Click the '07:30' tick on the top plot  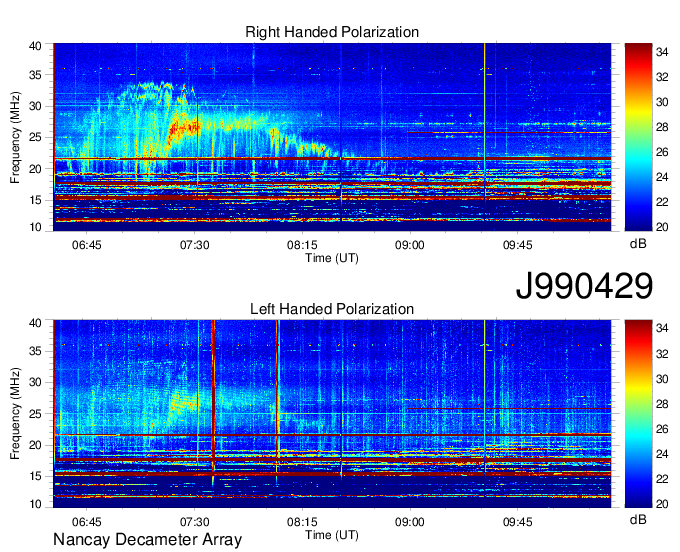tap(194, 245)
